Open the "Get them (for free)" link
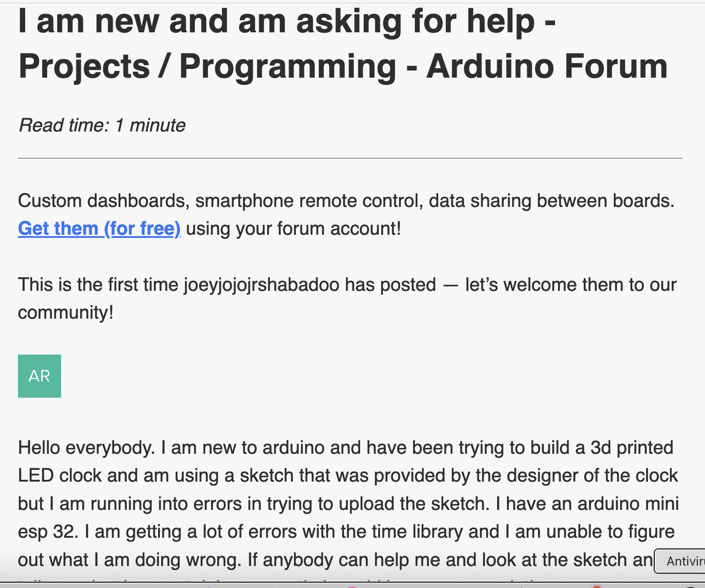Screen dimensions: 705x588 [99, 228]
